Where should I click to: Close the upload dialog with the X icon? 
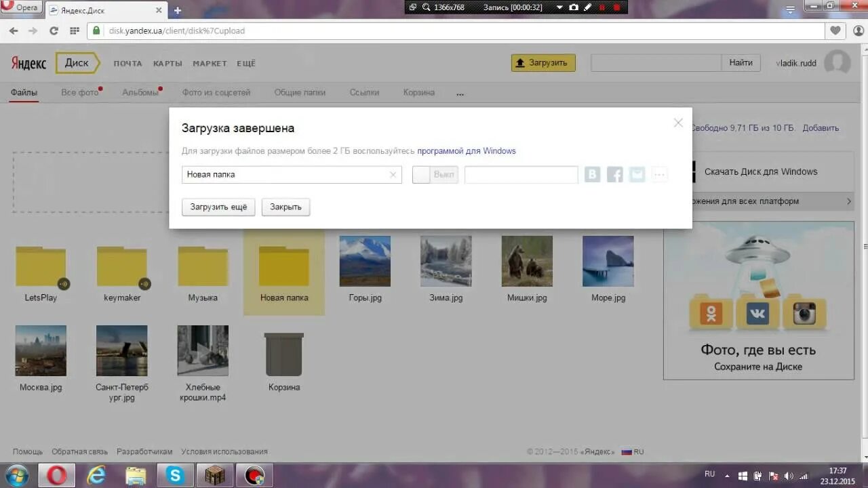point(678,123)
